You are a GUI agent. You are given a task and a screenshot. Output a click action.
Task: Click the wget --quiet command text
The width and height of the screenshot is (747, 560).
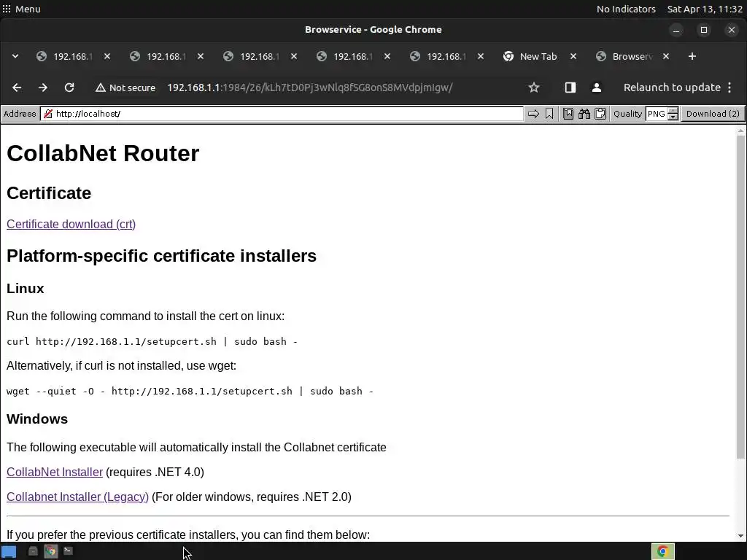coord(190,391)
